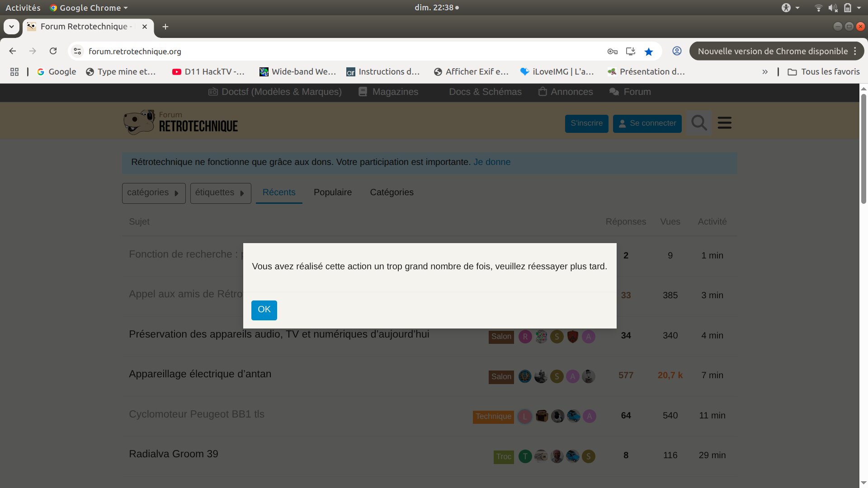Viewport: 868px width, 488px height.
Task: Expand the catégories dropdown
Action: [x=154, y=193]
